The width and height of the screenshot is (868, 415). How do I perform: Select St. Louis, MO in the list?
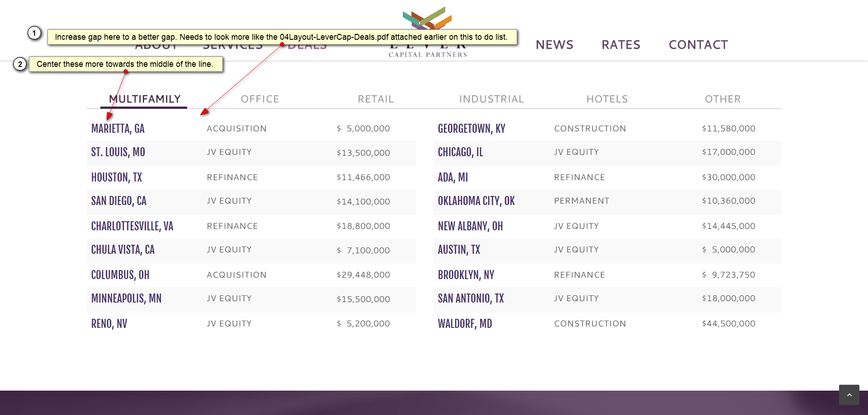[x=118, y=152]
